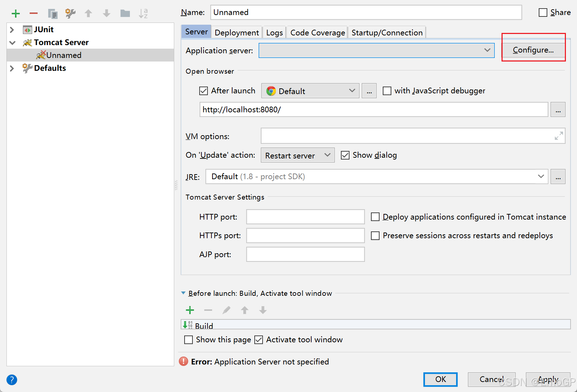This screenshot has height=392, width=577.
Task: Collapse Tomcat Server tree node
Action: click(x=13, y=43)
